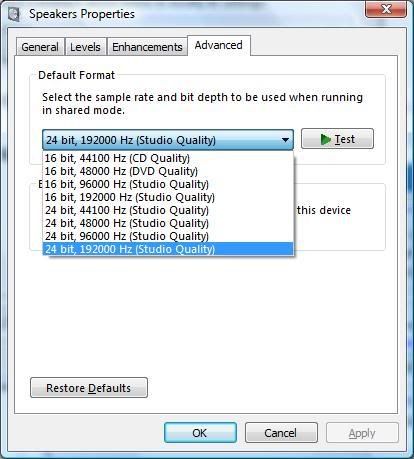This screenshot has height=459, width=414.
Task: Choose 16 bit, 44100 Hz (CD Quality)
Action: (x=168, y=158)
